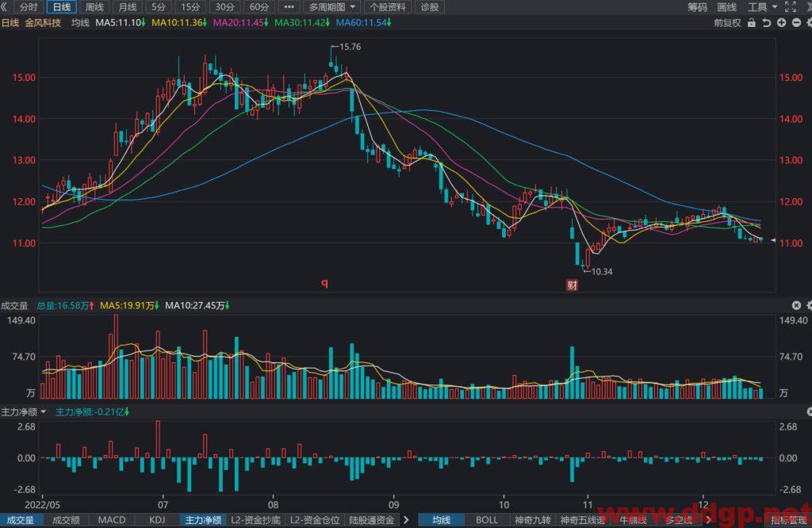This screenshot has width=812, height=528.
Task: Select the 日线 daily chart period
Action: pyautogui.click(x=62, y=6)
